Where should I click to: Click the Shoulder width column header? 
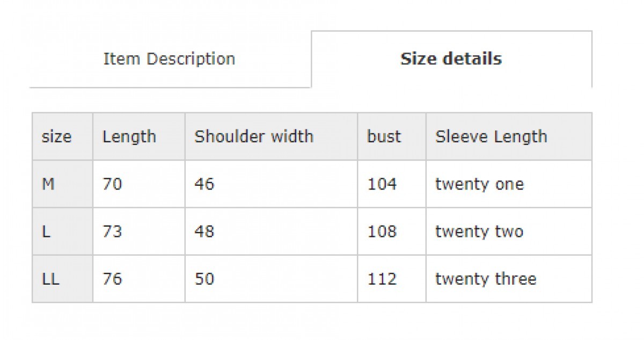(254, 136)
